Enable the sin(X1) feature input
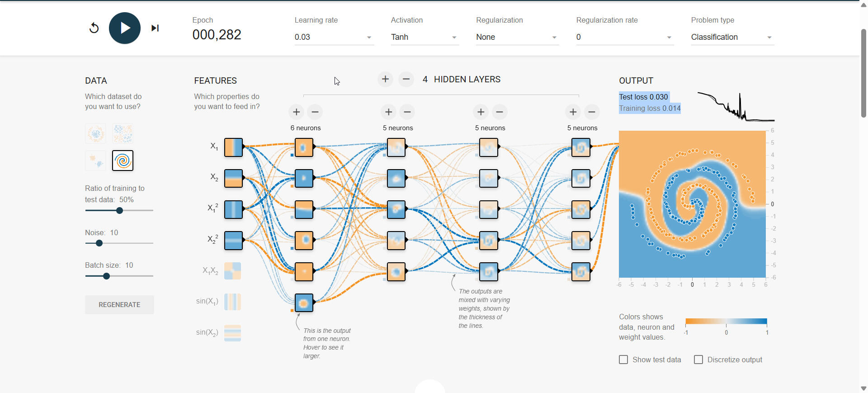The height and width of the screenshot is (393, 868). point(233,302)
